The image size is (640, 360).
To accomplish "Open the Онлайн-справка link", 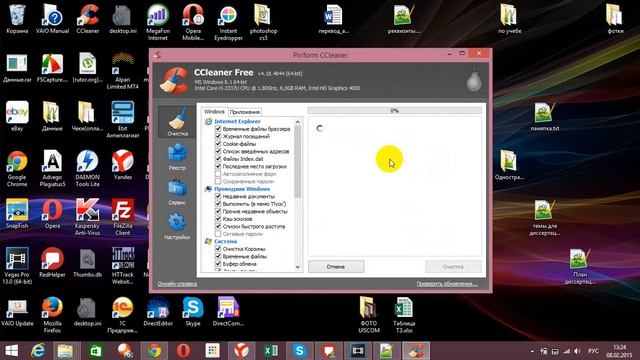I will pos(177,284).
